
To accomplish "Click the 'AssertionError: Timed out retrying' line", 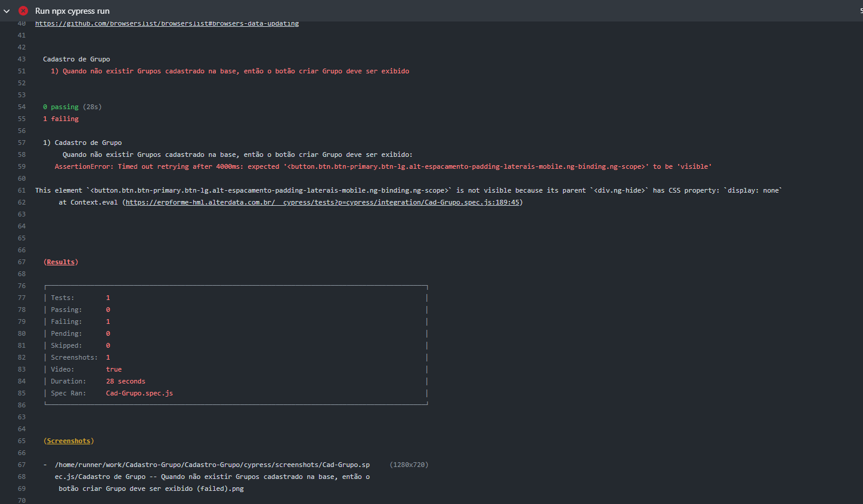I will pos(383,166).
